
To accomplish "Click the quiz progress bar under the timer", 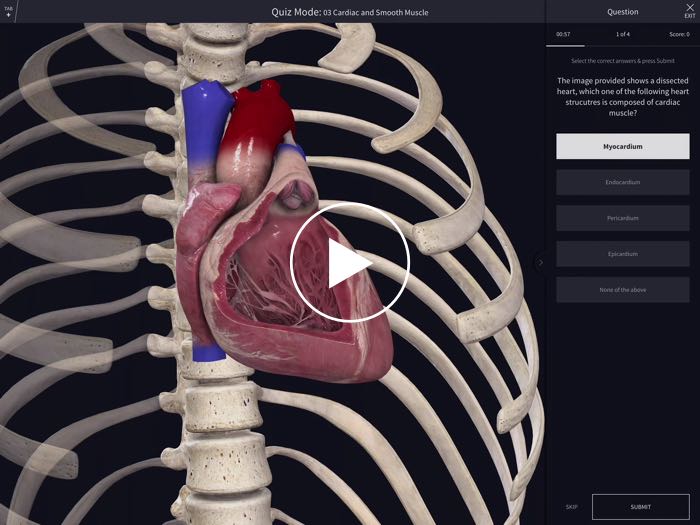I will point(566,46).
